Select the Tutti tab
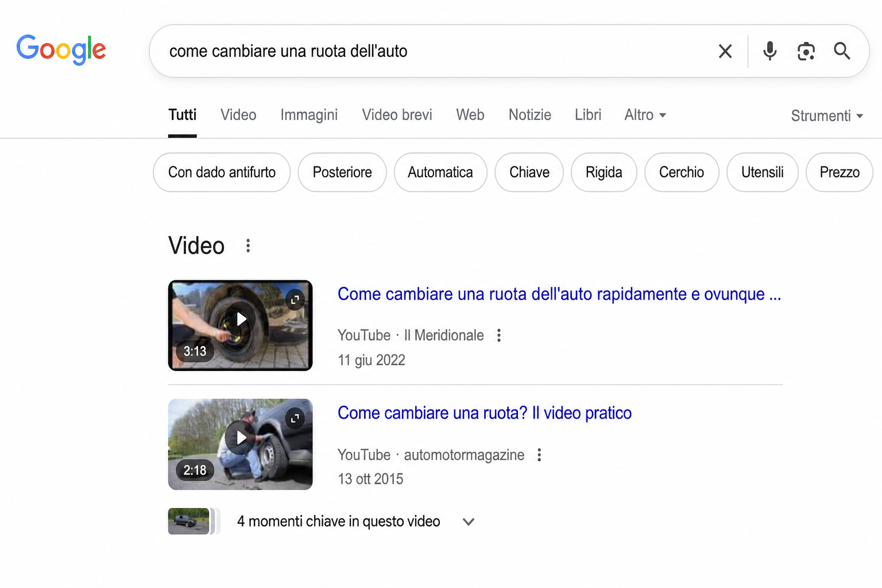The width and height of the screenshot is (882, 588). pyautogui.click(x=183, y=115)
